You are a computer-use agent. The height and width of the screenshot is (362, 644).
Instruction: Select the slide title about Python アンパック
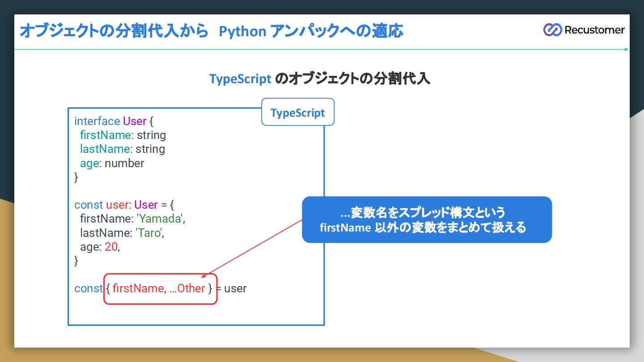[x=211, y=31]
